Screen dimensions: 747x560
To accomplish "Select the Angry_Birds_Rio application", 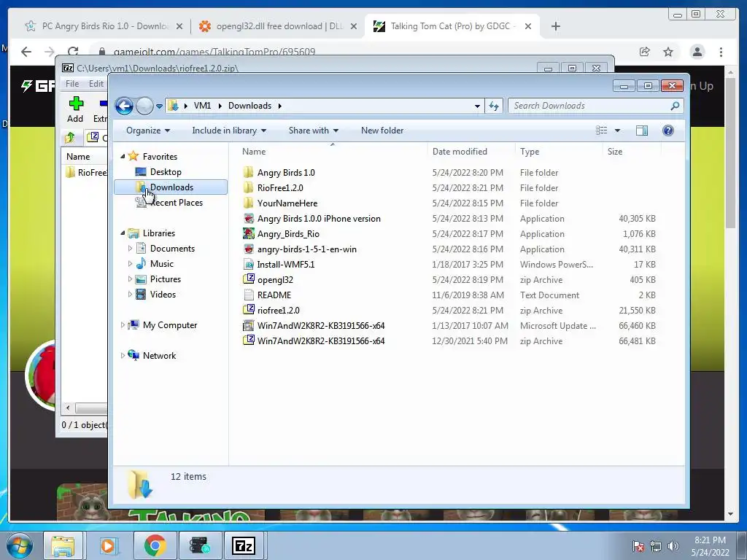I will 288,234.
